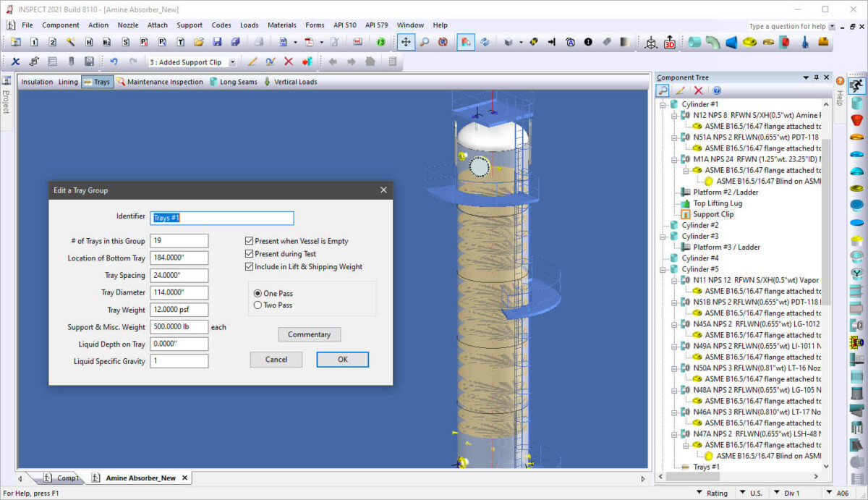The width and height of the screenshot is (868, 500).
Task: Click the pencil edit icon above the Component Tree
Action: coord(680,90)
